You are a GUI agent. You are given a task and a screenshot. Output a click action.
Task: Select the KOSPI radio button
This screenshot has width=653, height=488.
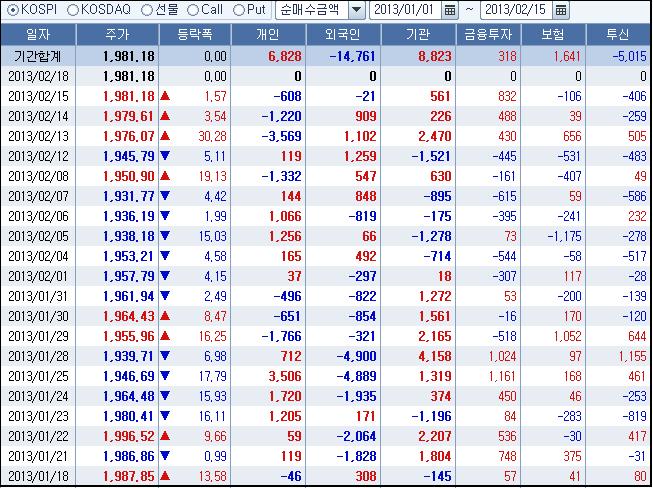click(x=12, y=10)
